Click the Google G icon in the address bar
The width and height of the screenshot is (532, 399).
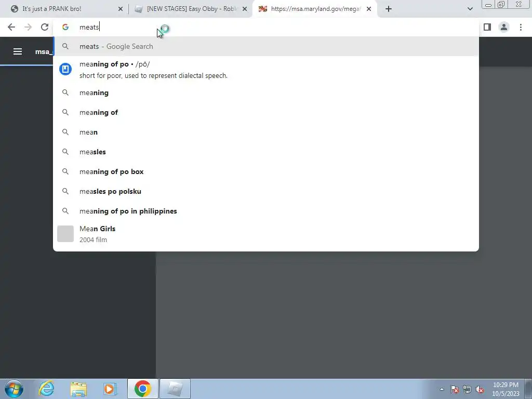(65, 27)
